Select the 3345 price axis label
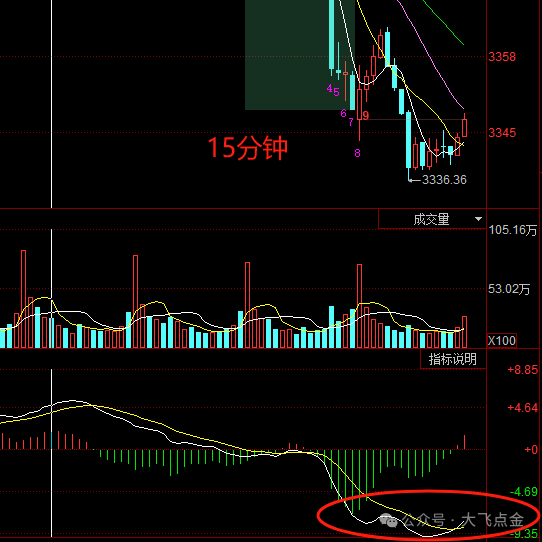 [502, 133]
